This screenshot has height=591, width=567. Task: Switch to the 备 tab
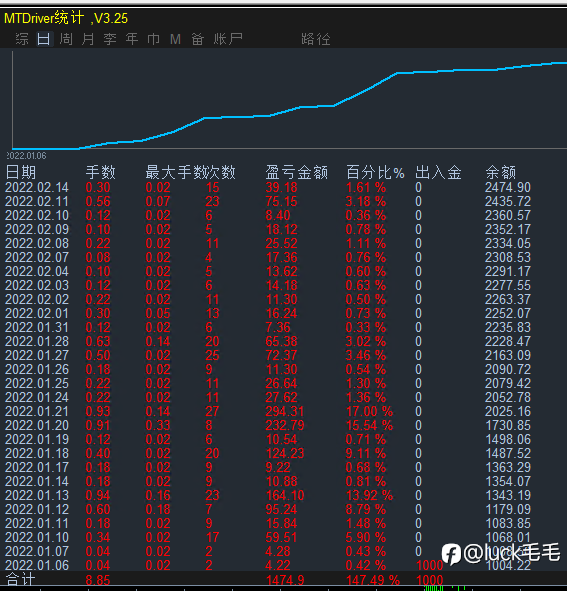point(198,39)
